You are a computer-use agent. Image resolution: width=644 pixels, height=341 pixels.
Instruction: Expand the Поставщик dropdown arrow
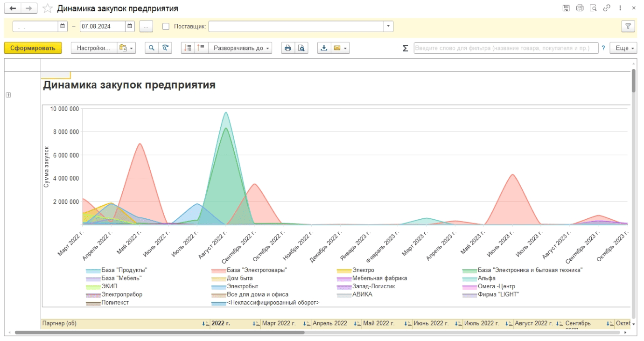tap(388, 27)
